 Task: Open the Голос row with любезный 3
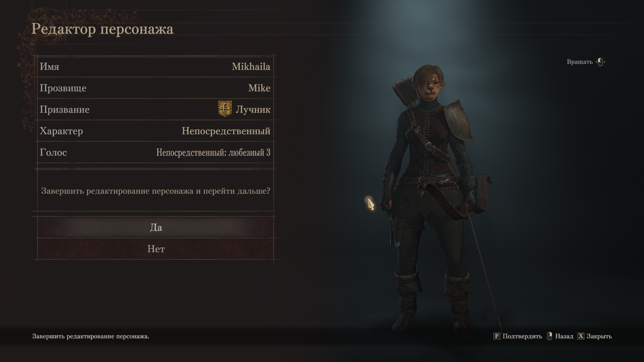(155, 152)
